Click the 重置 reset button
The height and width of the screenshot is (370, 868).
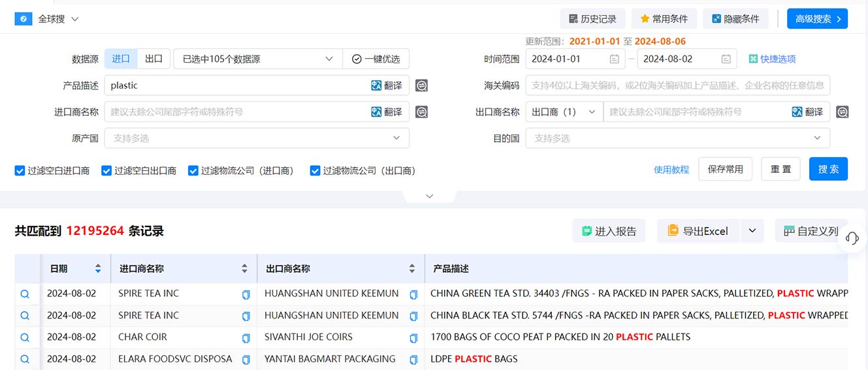click(781, 169)
